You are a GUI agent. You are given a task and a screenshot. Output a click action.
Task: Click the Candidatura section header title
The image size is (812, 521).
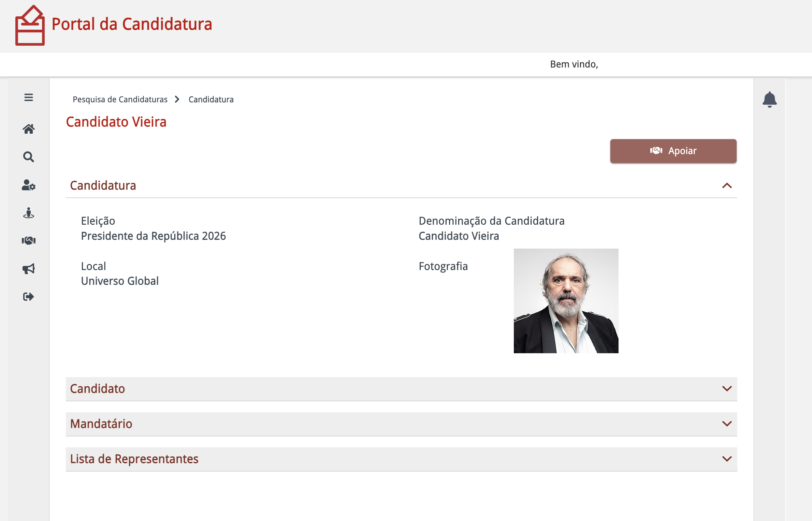(103, 185)
